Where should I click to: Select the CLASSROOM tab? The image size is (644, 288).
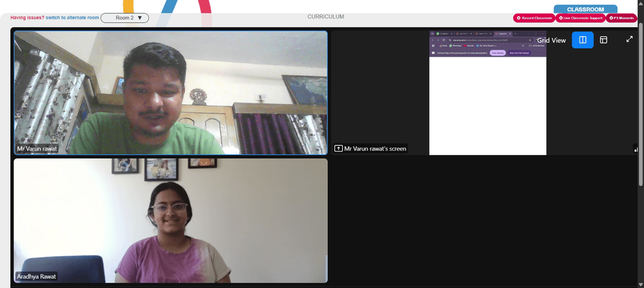[585, 9]
